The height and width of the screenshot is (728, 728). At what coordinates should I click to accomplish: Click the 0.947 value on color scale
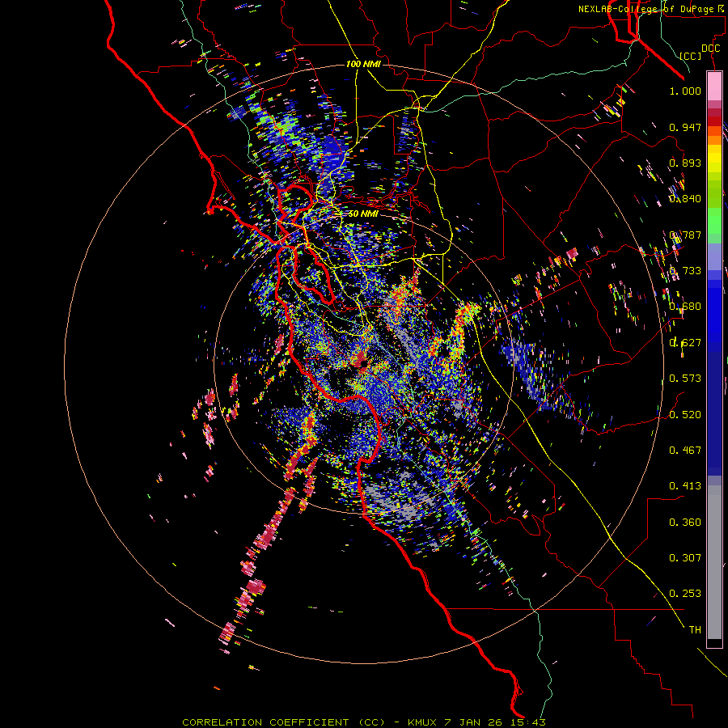(685, 127)
